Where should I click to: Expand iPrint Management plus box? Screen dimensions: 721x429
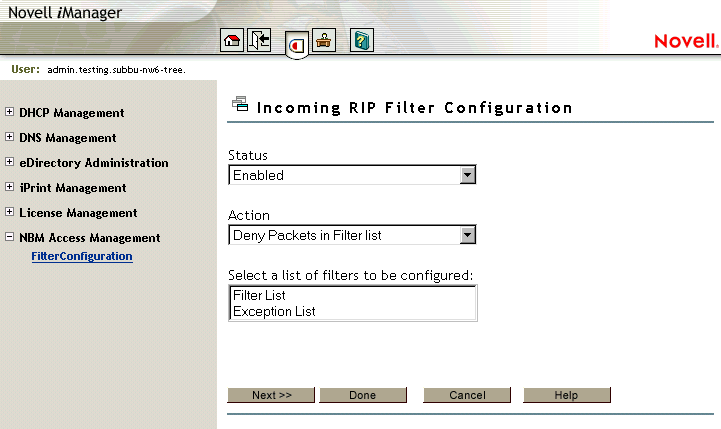coord(9,187)
